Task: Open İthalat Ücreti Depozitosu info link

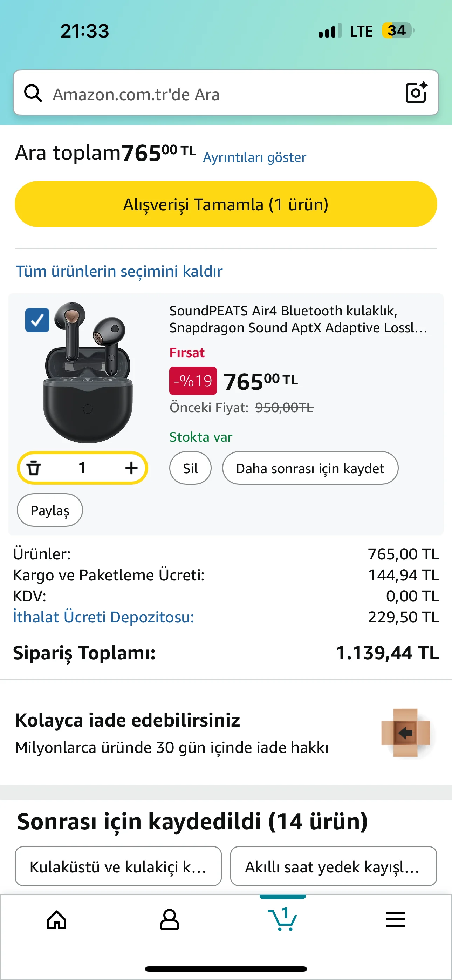Action: (103, 617)
